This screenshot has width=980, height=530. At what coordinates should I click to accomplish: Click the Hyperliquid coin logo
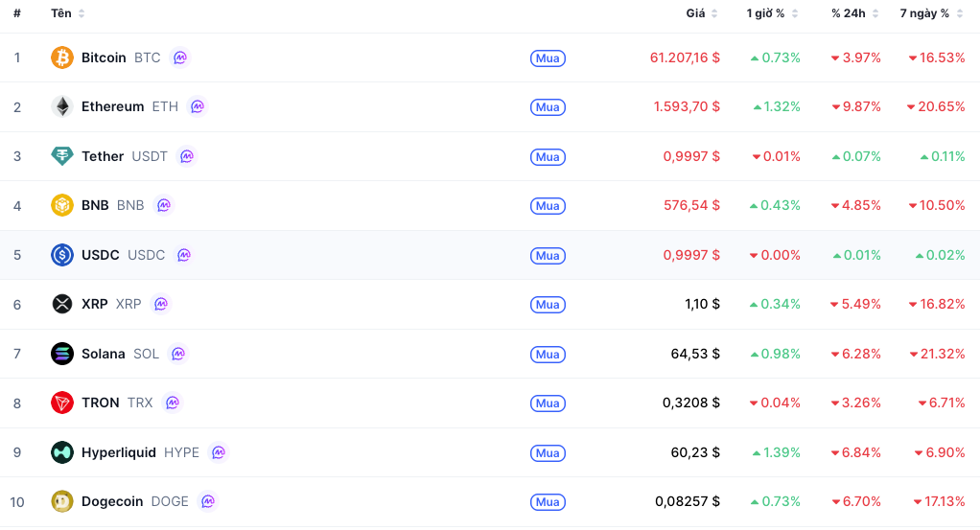point(62,452)
